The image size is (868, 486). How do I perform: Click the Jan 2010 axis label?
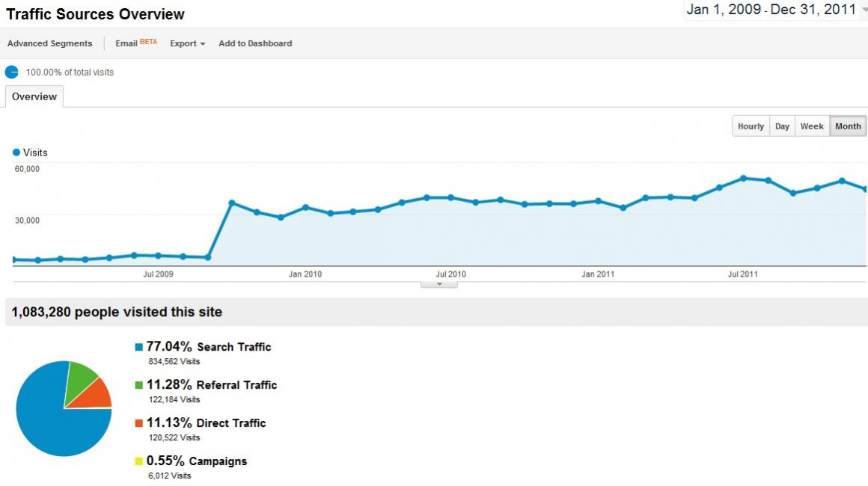tap(305, 274)
